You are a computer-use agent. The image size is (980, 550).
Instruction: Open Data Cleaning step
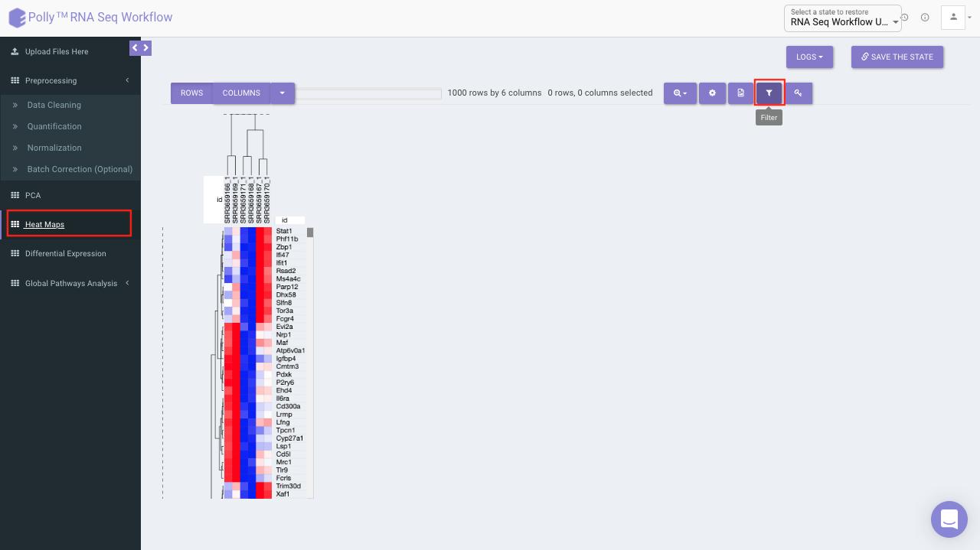(54, 105)
